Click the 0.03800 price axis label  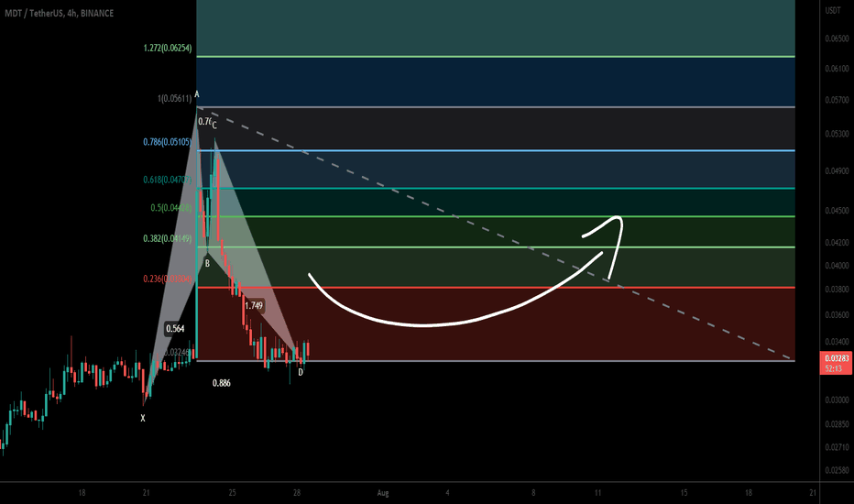(837, 289)
